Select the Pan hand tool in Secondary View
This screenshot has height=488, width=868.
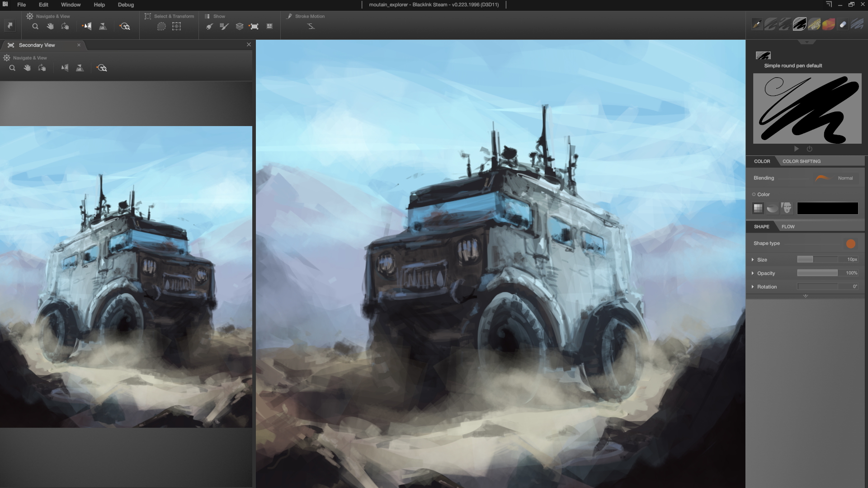pyautogui.click(x=27, y=68)
